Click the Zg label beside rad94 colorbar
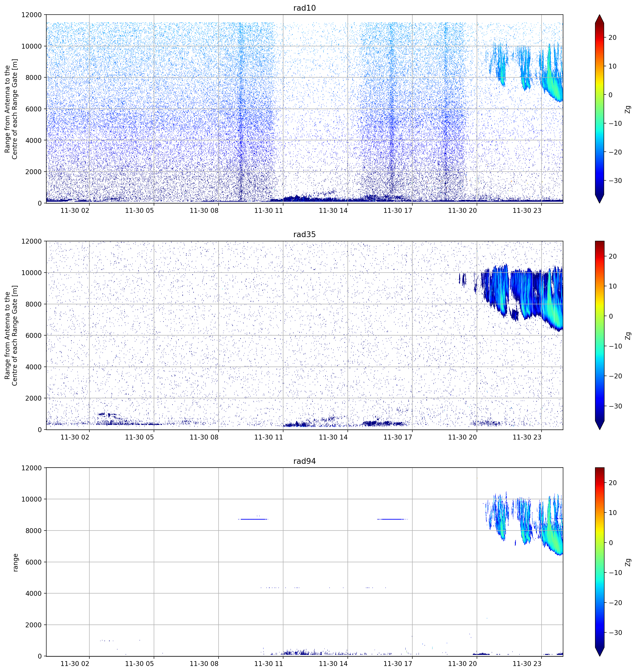The image size is (636, 672). click(628, 562)
